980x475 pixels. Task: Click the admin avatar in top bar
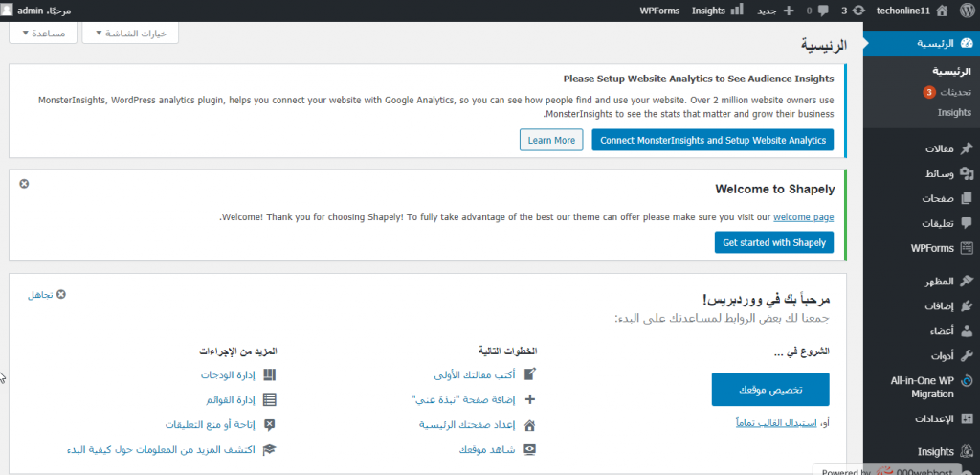[x=7, y=10]
